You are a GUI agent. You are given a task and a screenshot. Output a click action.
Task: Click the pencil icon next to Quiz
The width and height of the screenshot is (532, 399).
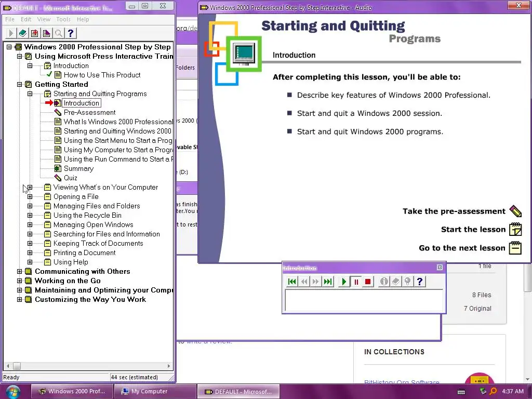[x=58, y=178]
